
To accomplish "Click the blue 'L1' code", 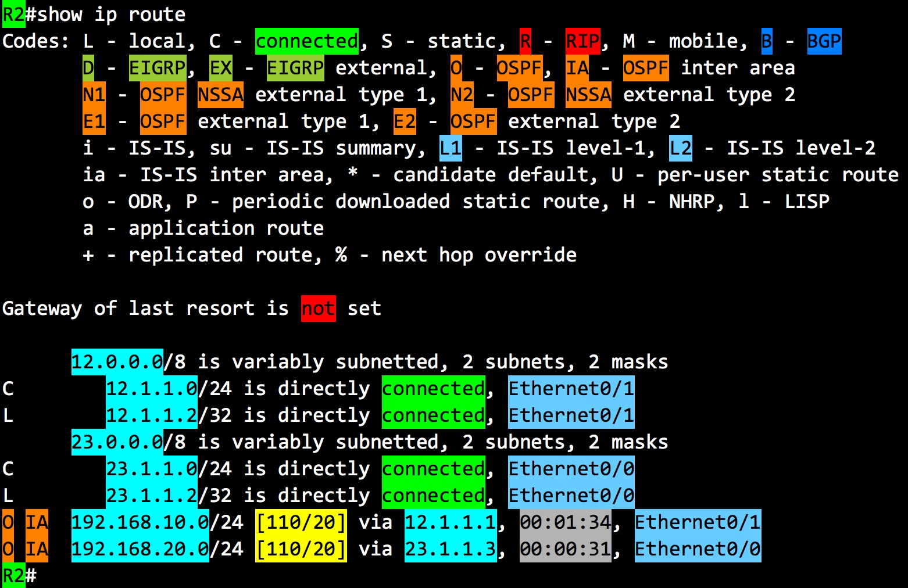I will [x=451, y=148].
